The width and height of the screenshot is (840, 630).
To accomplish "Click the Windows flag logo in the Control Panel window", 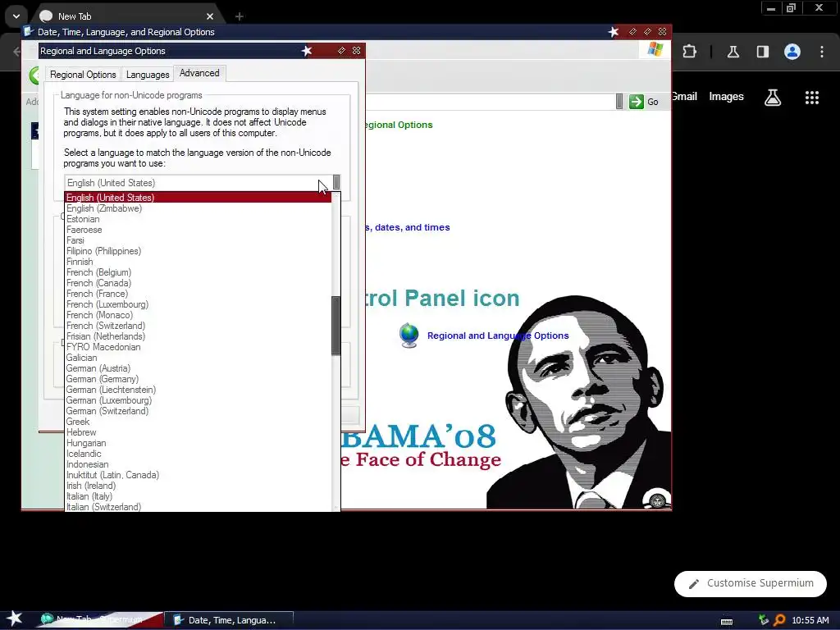I will tap(655, 49).
